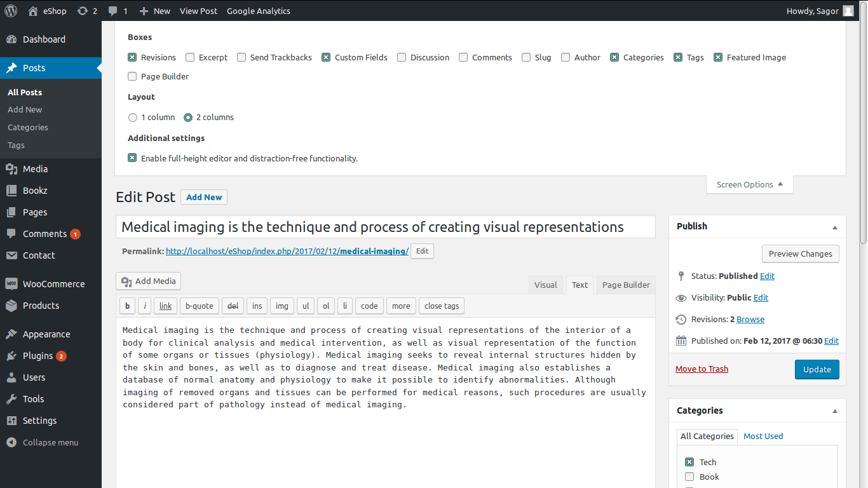Click the post title input field
Screen dimensions: 868x488
tap(386, 227)
